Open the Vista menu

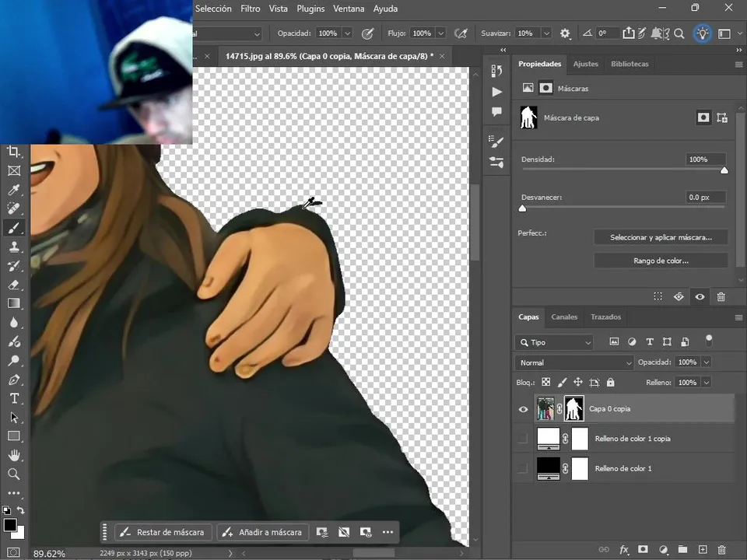click(279, 9)
